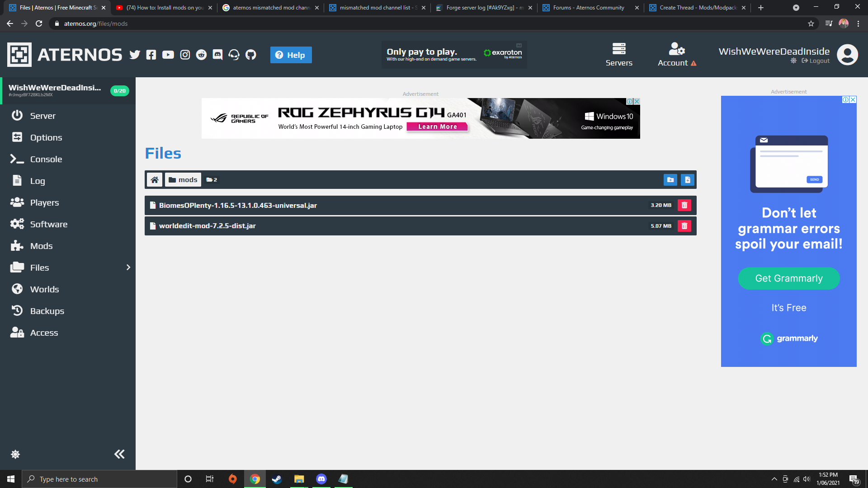Open account settings gear near Logout
This screenshot has width=868, height=488.
(x=793, y=61)
